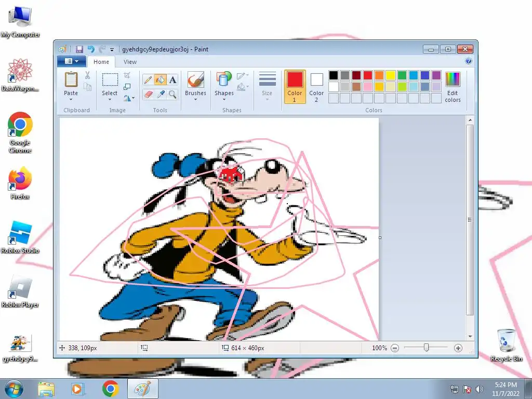Screen dimensions: 532x399
Task: Click Chrome icon in the taskbar
Action: point(110,389)
